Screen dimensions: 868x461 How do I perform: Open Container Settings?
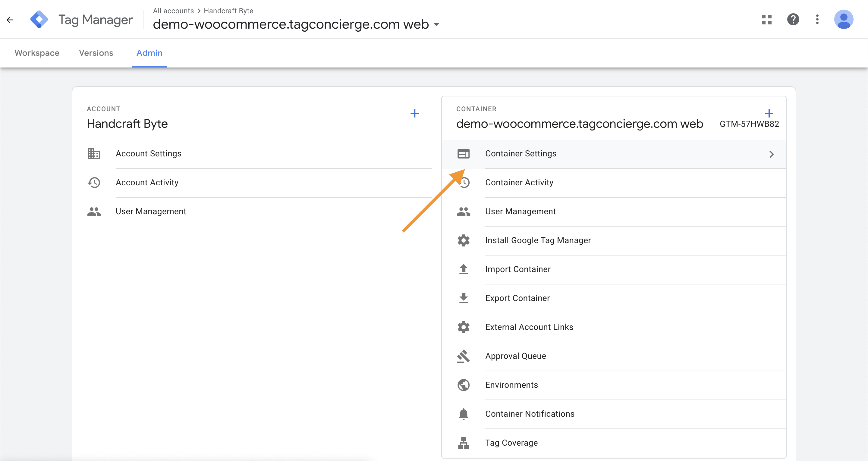point(614,154)
